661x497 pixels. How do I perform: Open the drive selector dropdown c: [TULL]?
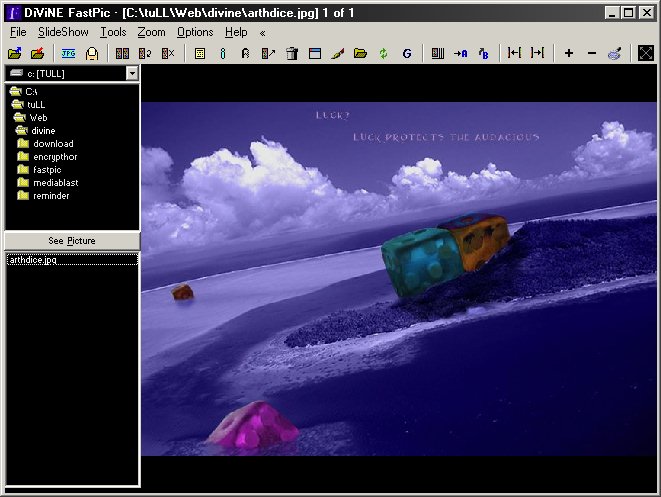pos(132,73)
